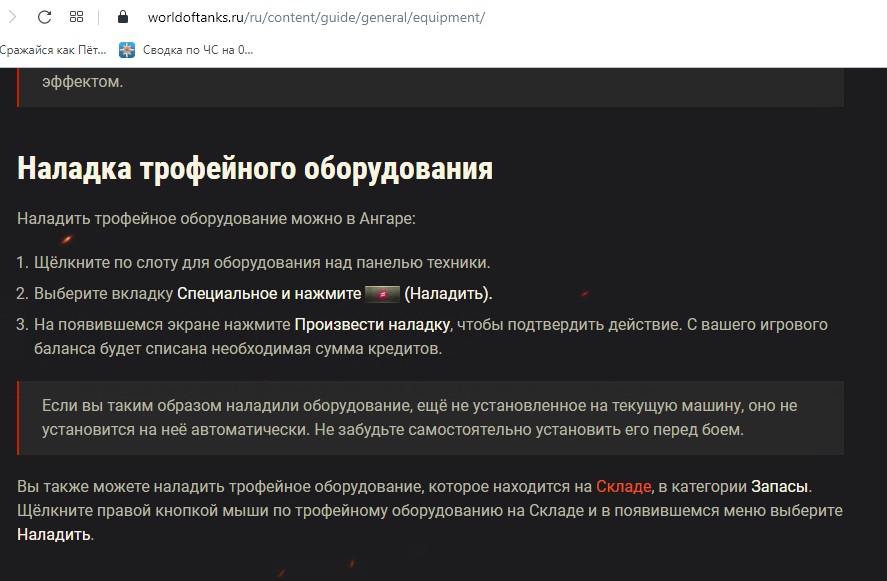Click the bold text 'Произвести наладку'
This screenshot has height=581, width=887.
(372, 325)
